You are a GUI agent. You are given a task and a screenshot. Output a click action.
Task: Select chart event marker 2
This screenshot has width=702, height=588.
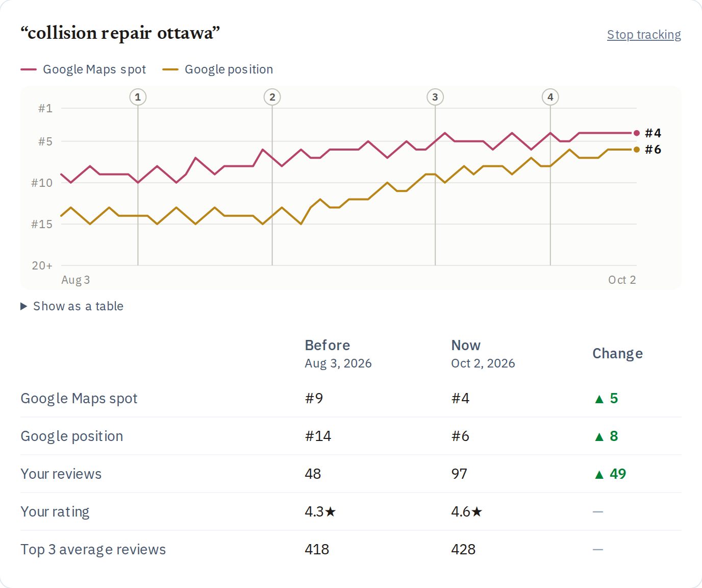click(272, 97)
